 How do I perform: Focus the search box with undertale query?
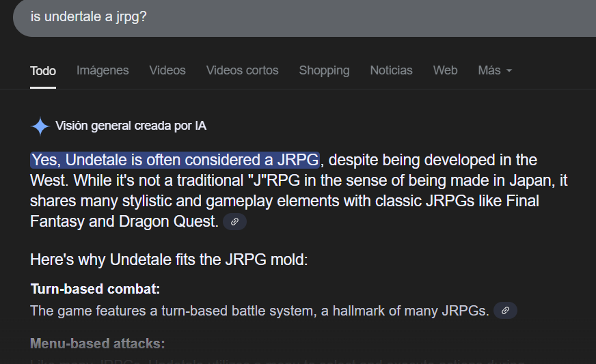304,17
